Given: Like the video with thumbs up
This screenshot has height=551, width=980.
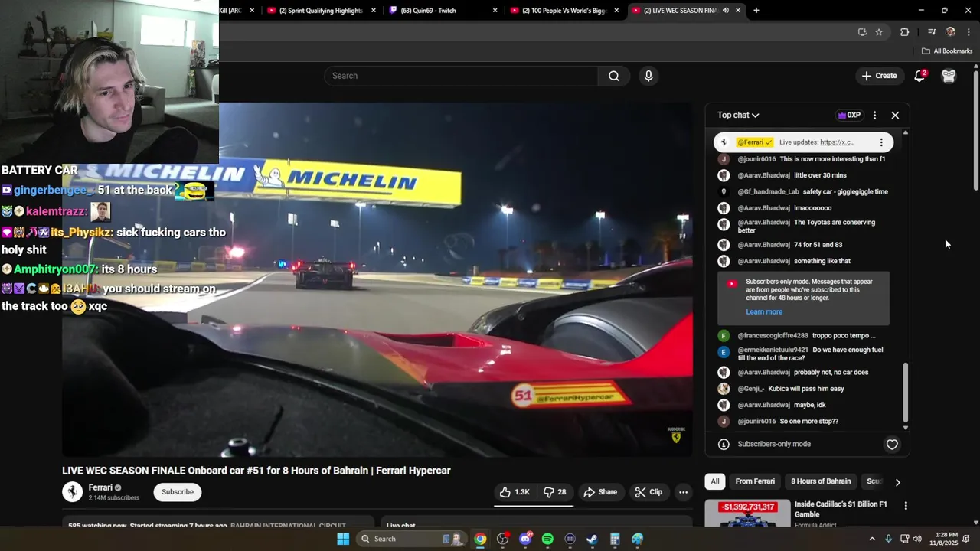Looking at the screenshot, I should pyautogui.click(x=515, y=492).
